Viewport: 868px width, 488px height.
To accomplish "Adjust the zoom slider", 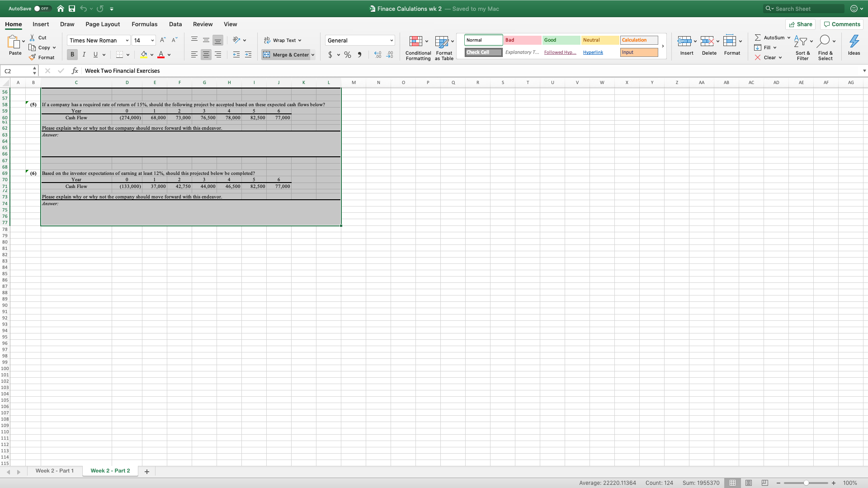I will tap(807, 483).
